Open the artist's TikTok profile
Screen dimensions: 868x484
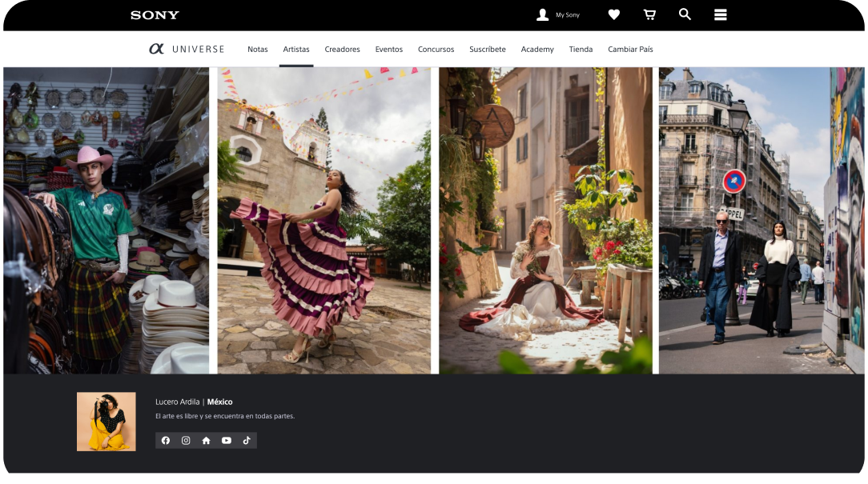coord(247,441)
